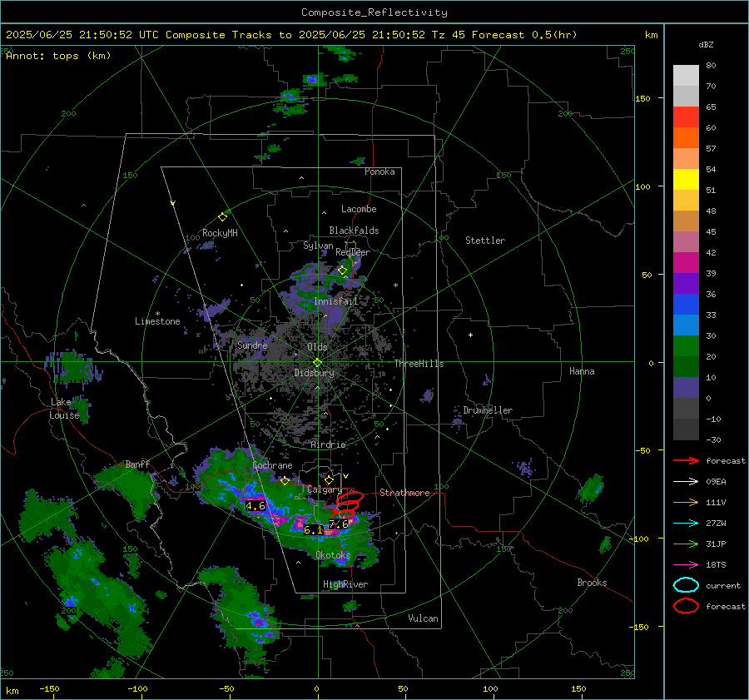
Task: Select the Olds label near center
Action: point(317,347)
